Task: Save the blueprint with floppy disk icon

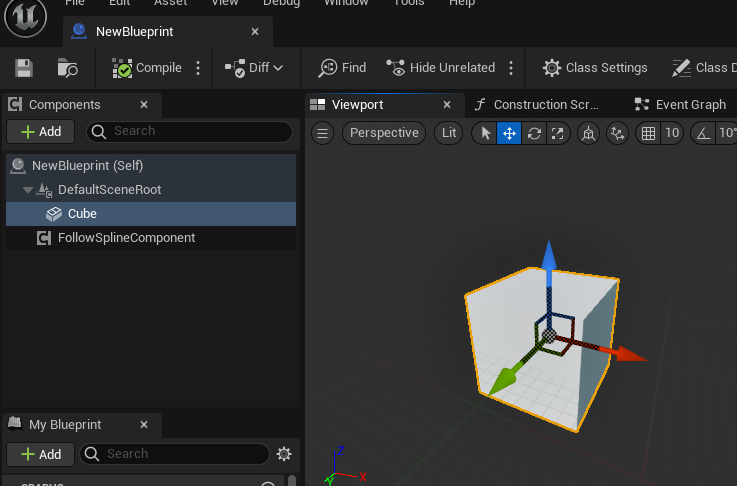Action: 24,68
